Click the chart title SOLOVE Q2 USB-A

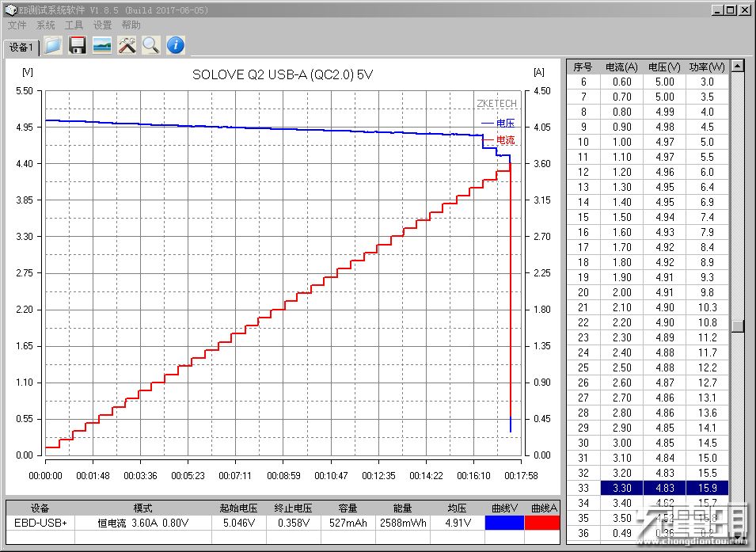pos(283,74)
